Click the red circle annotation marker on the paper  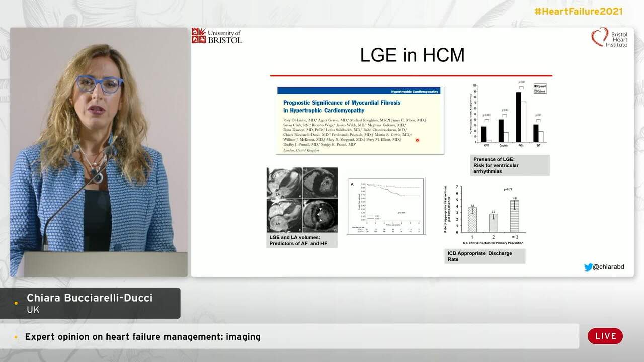(x=417, y=140)
